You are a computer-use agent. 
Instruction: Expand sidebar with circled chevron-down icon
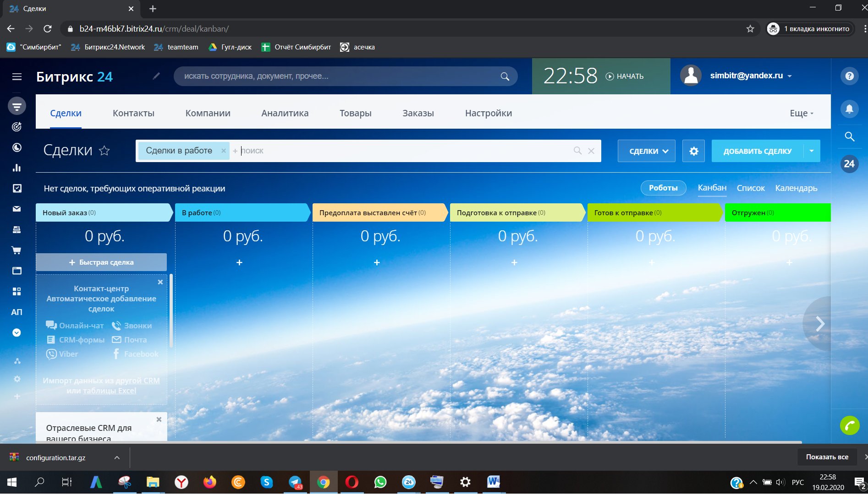tap(17, 332)
